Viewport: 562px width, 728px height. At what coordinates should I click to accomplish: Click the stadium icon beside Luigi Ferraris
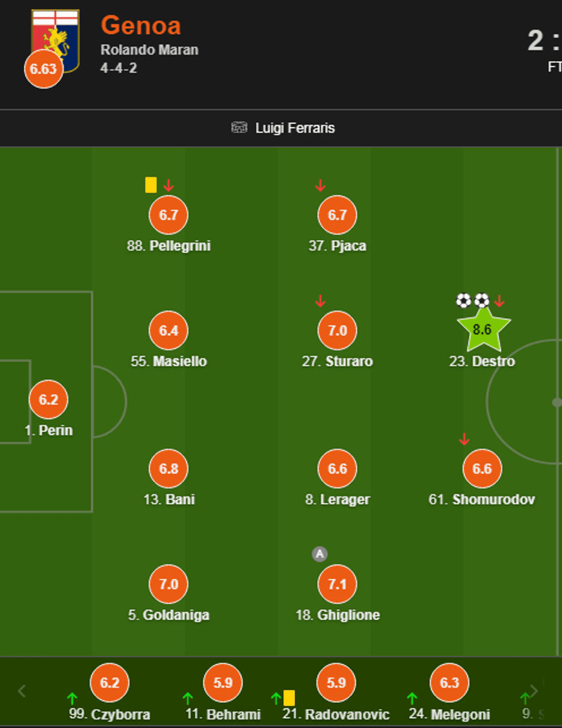point(239,127)
